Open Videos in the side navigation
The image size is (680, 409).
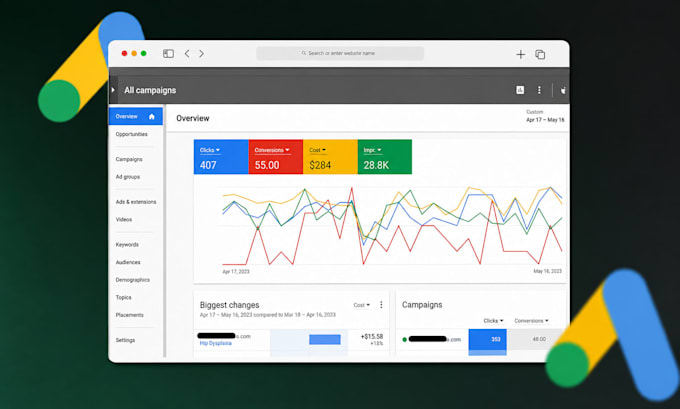[124, 219]
